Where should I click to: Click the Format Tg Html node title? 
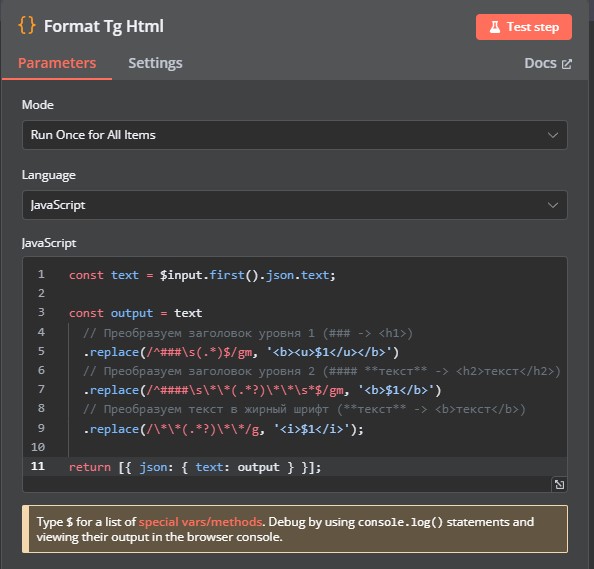[104, 26]
